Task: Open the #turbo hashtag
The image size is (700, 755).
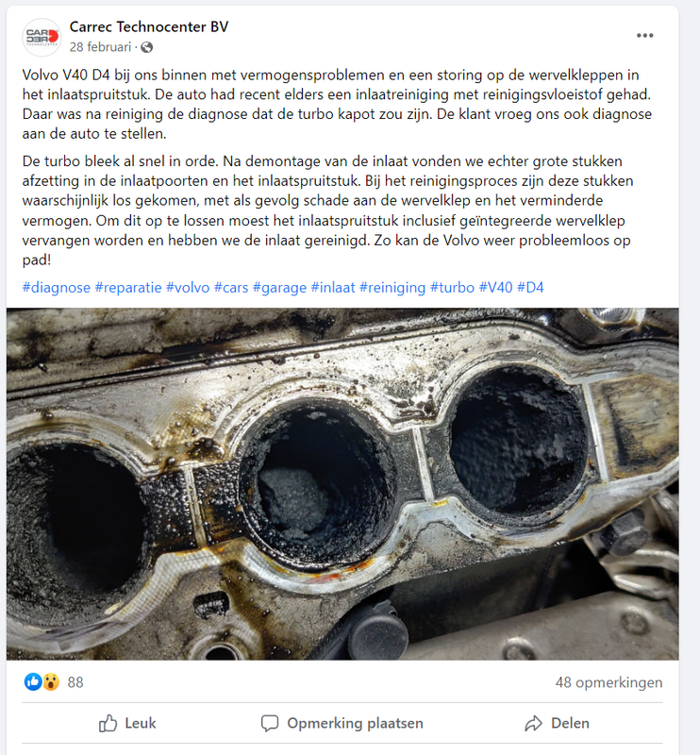Action: tap(452, 288)
